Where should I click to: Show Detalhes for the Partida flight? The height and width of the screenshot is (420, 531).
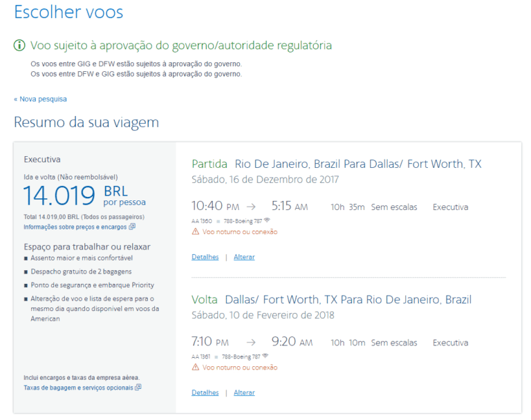pyautogui.click(x=205, y=257)
